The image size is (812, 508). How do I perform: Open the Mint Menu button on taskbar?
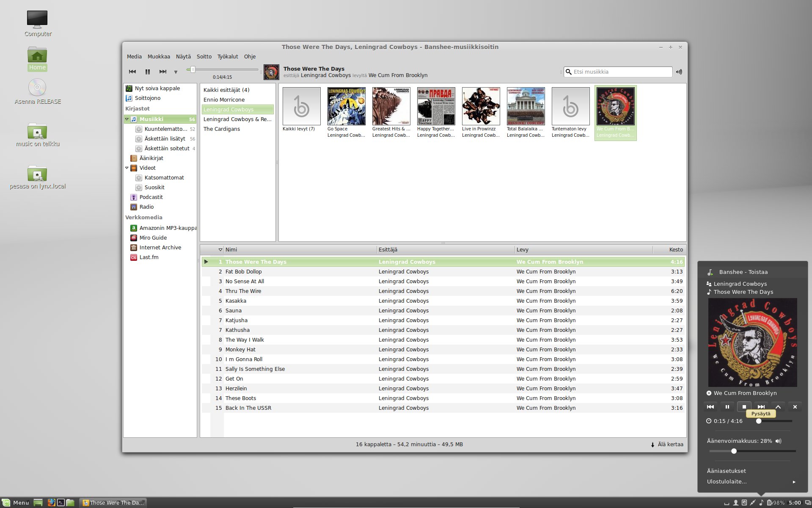16,502
